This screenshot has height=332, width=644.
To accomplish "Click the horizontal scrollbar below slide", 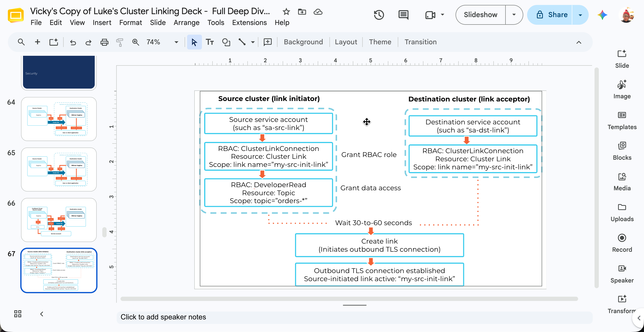I will (349, 299).
